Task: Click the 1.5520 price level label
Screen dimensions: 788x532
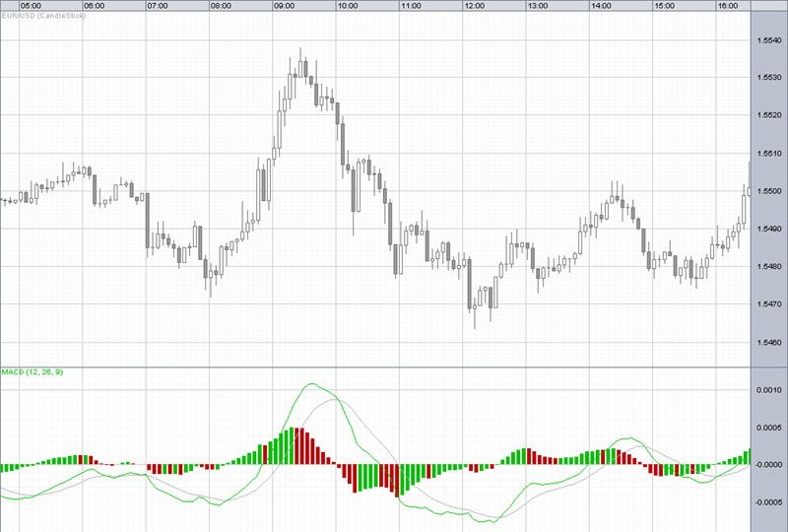Action: click(769, 115)
